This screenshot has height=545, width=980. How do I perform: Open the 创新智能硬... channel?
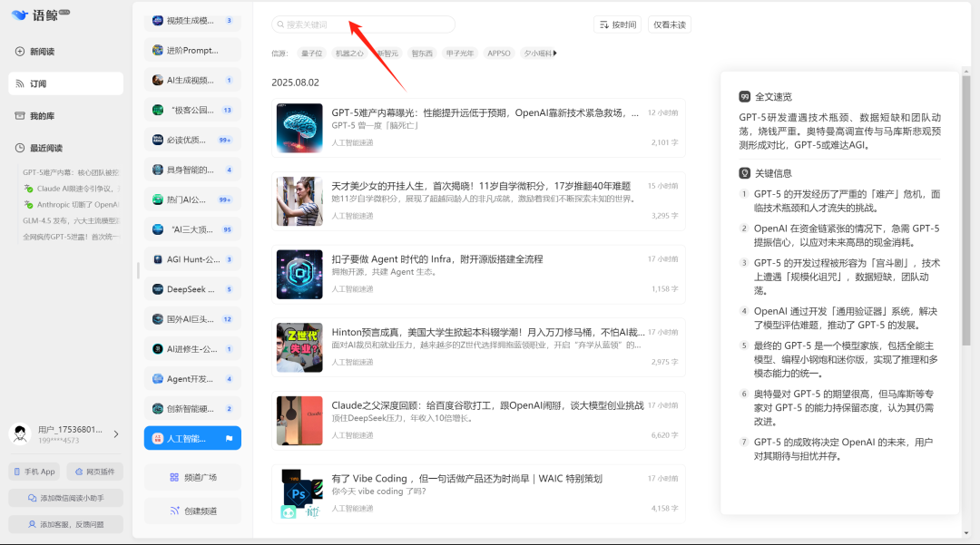[192, 409]
